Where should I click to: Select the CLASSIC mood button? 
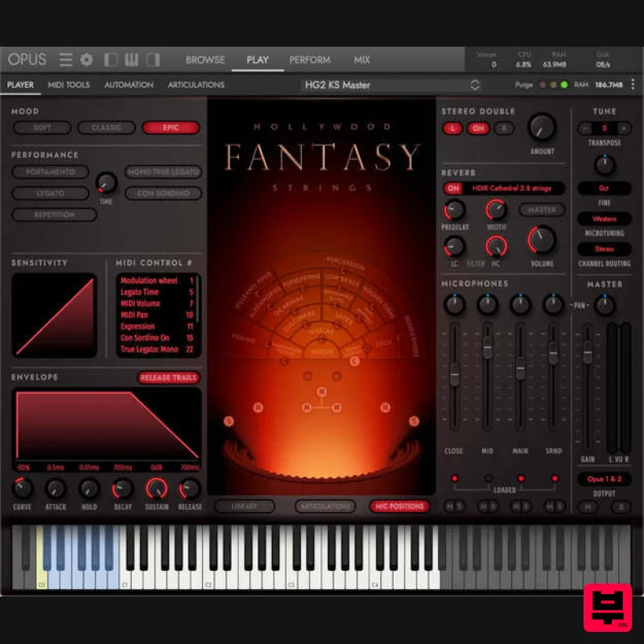[106, 127]
